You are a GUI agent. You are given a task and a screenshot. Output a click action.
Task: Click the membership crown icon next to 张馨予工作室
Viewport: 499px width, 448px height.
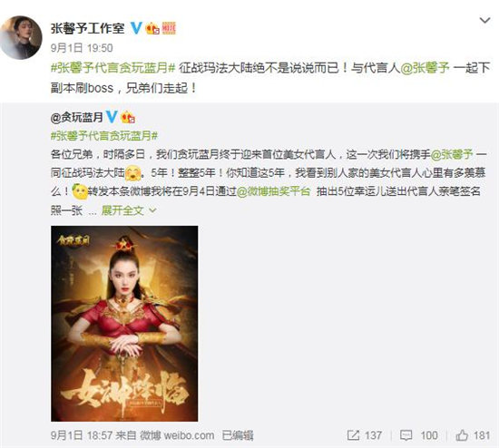tap(152, 29)
